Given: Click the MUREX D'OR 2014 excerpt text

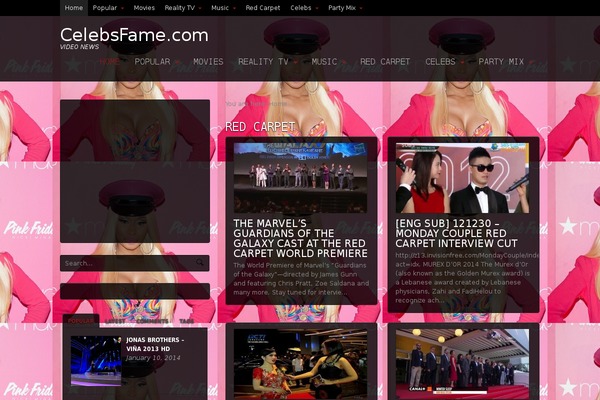Looking at the screenshot, I should (465, 278).
